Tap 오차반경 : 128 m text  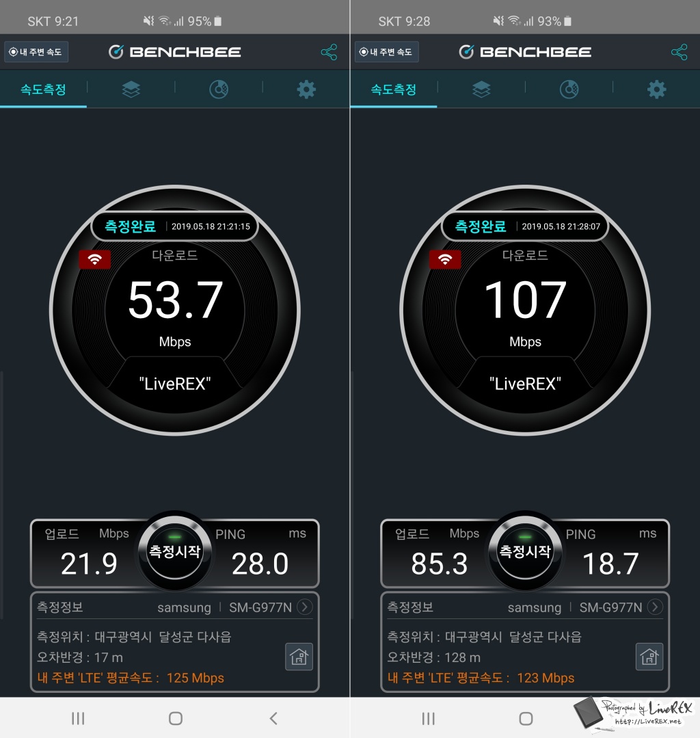tap(433, 657)
